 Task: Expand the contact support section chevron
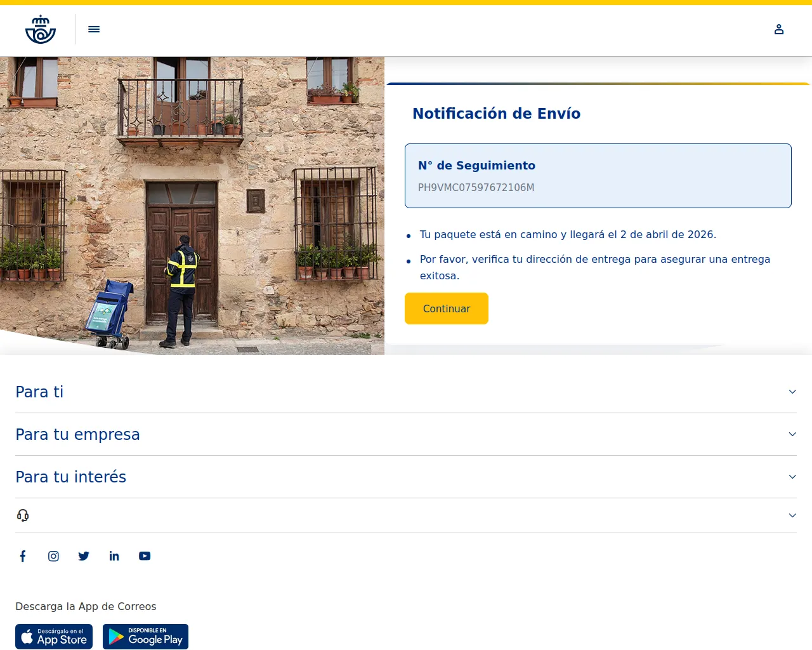[792, 515]
